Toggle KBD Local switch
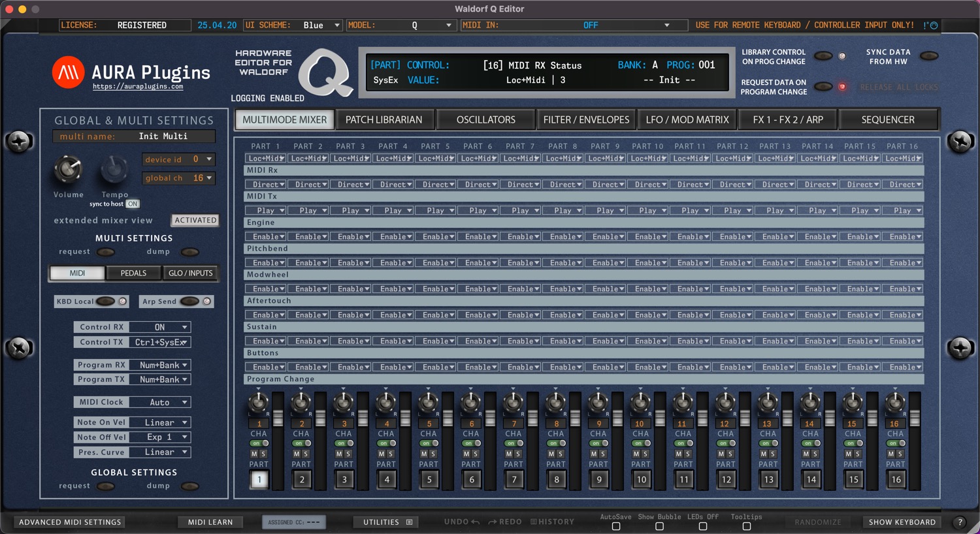The image size is (980, 534). 105,302
